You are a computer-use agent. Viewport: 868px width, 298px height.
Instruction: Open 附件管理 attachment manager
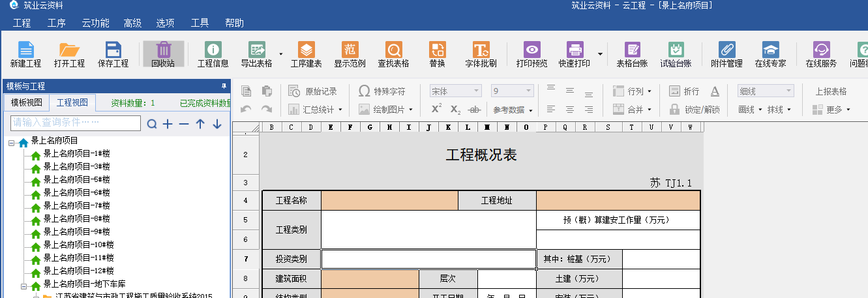tap(727, 55)
